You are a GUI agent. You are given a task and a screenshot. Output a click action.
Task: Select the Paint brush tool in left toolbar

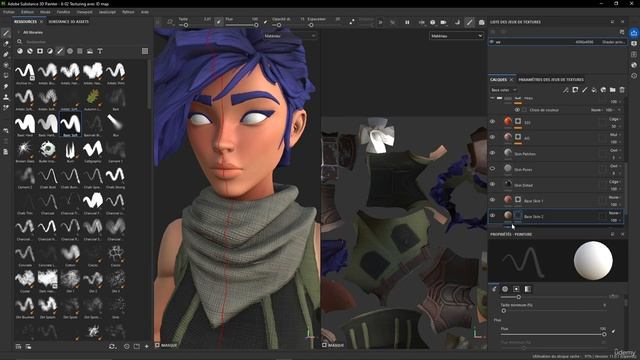click(x=6, y=33)
